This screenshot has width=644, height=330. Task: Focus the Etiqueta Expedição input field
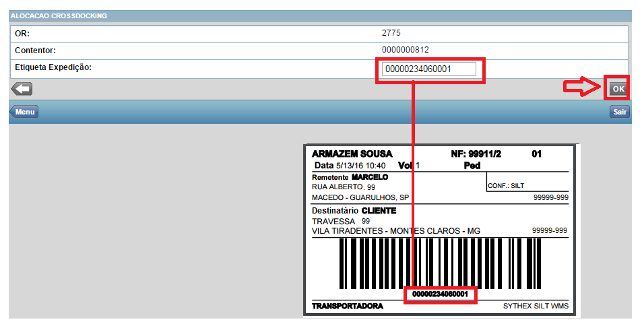coord(429,69)
